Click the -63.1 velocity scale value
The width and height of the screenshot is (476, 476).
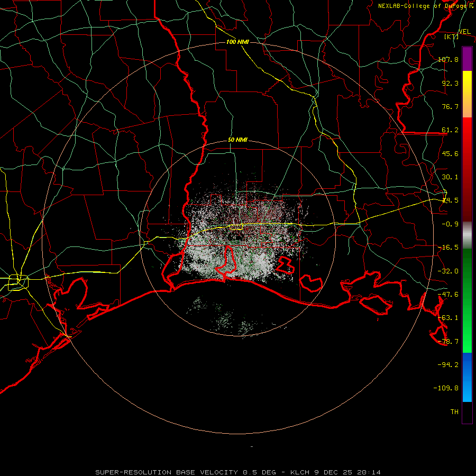pyautogui.click(x=448, y=318)
